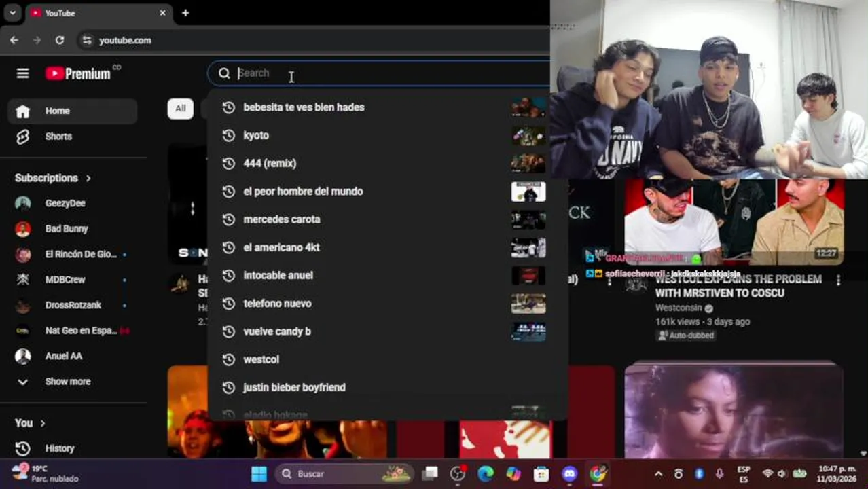The image size is (868, 489).
Task: Select suggestion intocable anuel
Action: pos(387,275)
